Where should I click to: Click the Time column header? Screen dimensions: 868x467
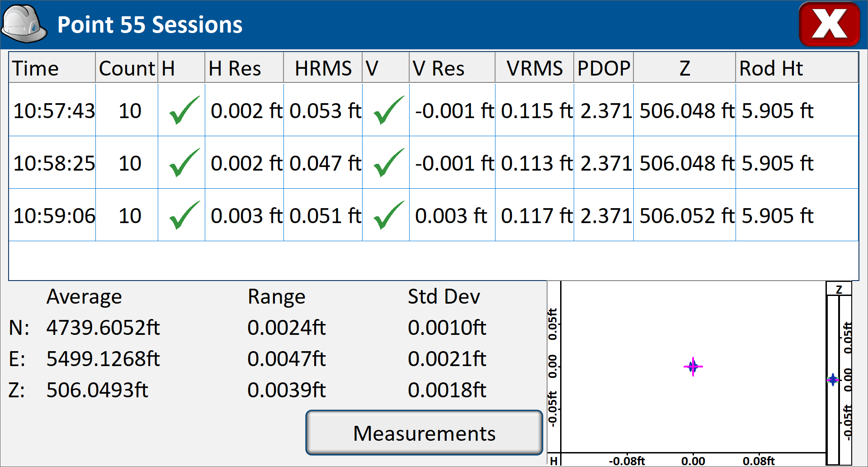tap(52, 68)
